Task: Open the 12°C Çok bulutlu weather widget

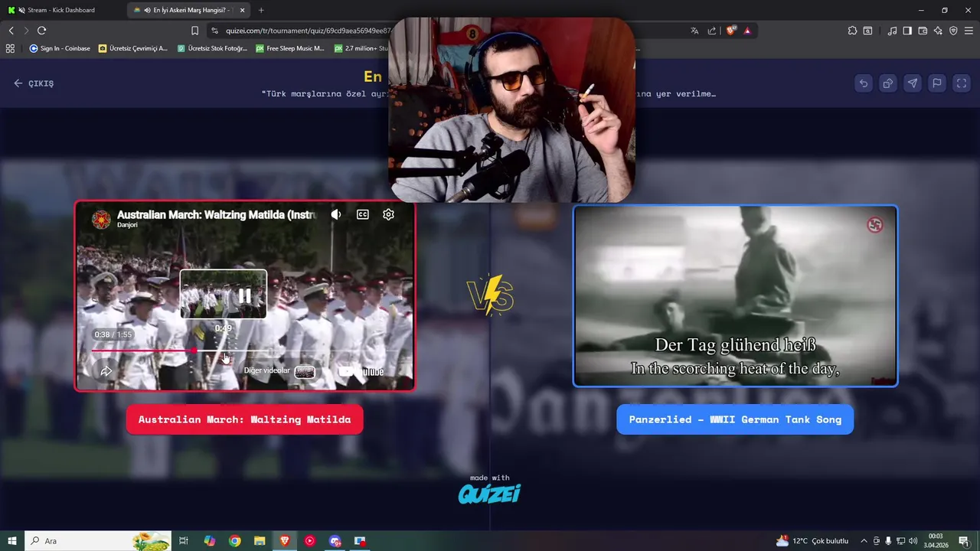Action: [812, 541]
